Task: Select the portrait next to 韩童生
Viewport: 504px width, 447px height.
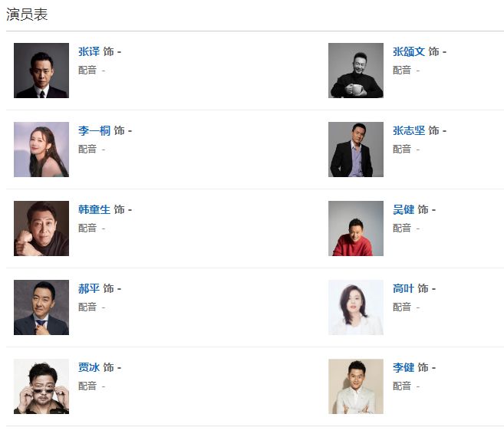Action: (41, 228)
